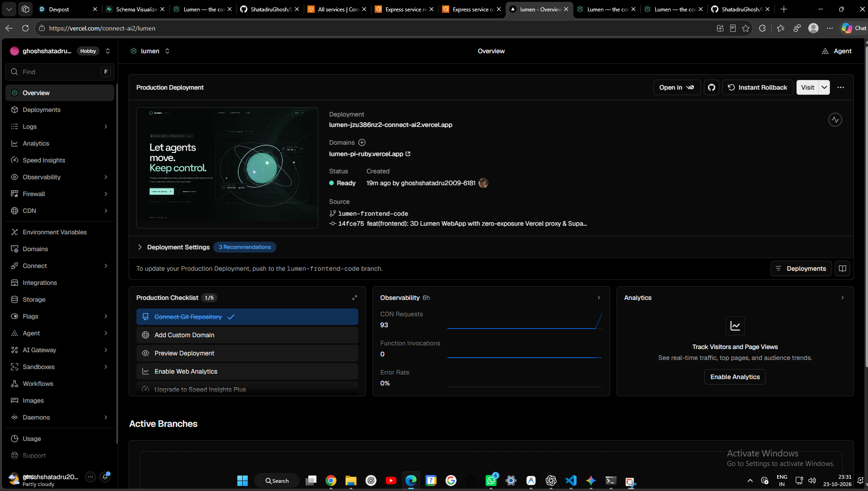Add a domain with the plus icon
This screenshot has width=868, height=491.
click(362, 142)
